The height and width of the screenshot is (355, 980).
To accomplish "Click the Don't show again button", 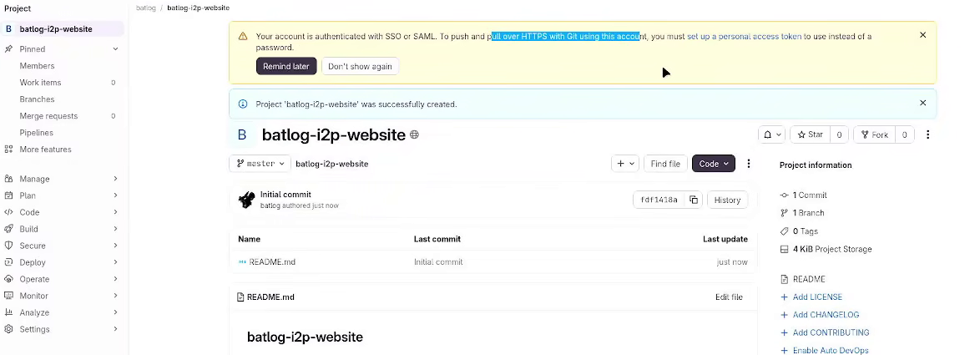I will [x=360, y=66].
